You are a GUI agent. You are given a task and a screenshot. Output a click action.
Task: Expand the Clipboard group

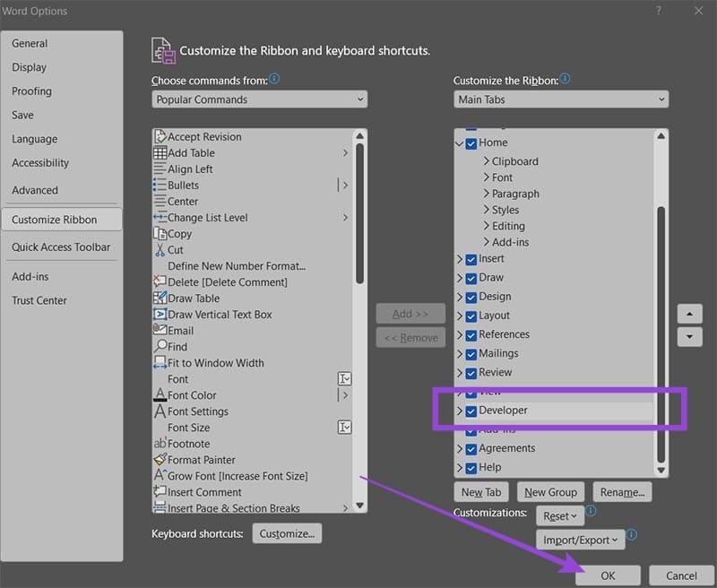(x=487, y=161)
